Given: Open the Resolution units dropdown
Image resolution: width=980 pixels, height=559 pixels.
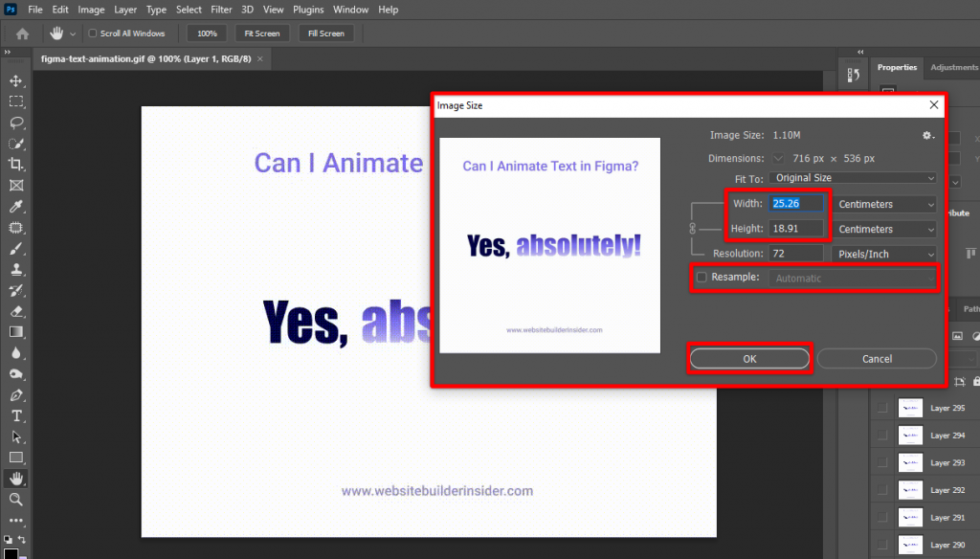Looking at the screenshot, I should [884, 254].
